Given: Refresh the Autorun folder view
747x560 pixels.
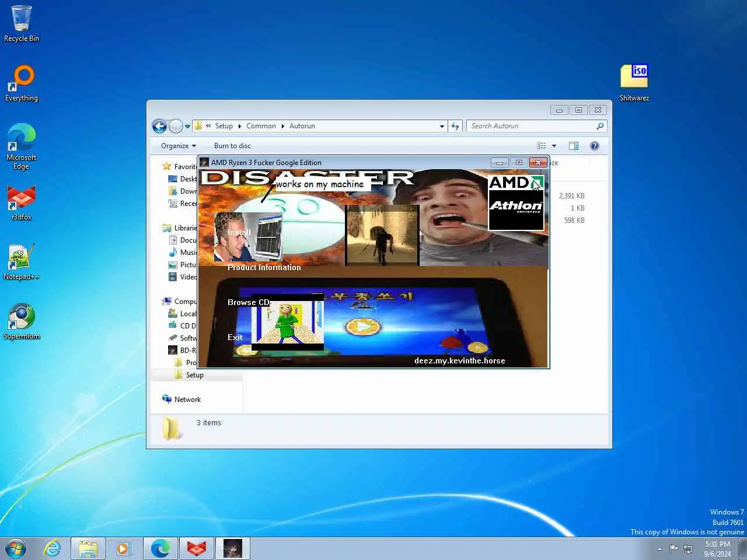Looking at the screenshot, I should (455, 126).
